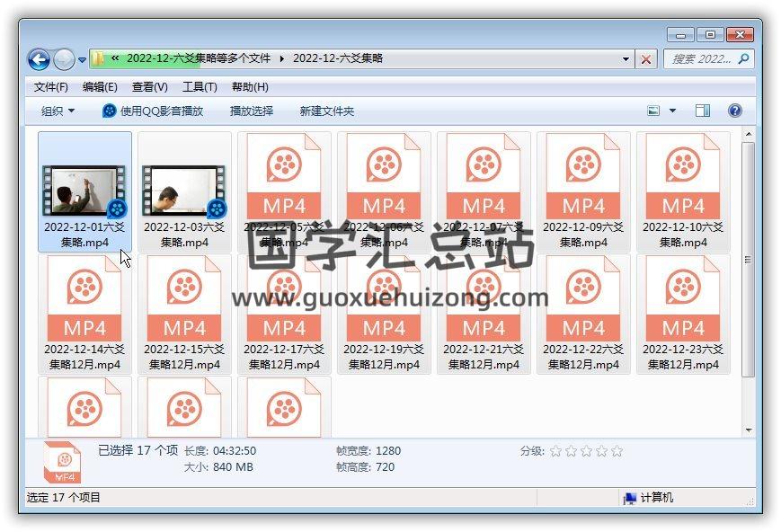Select the 2022-12-03 video thumbnail

click(184, 189)
